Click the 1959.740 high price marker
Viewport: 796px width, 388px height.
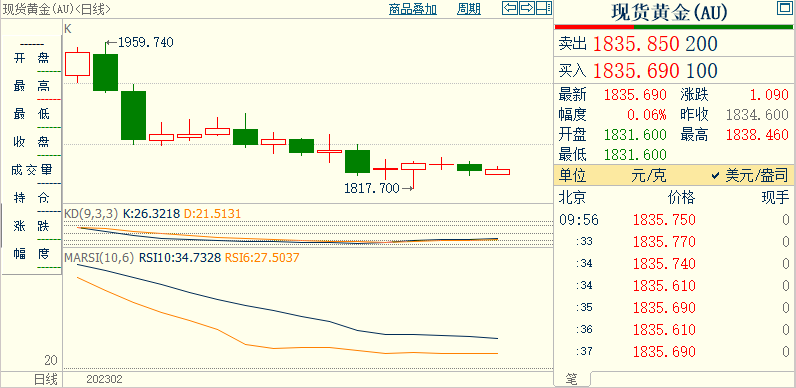[x=146, y=43]
